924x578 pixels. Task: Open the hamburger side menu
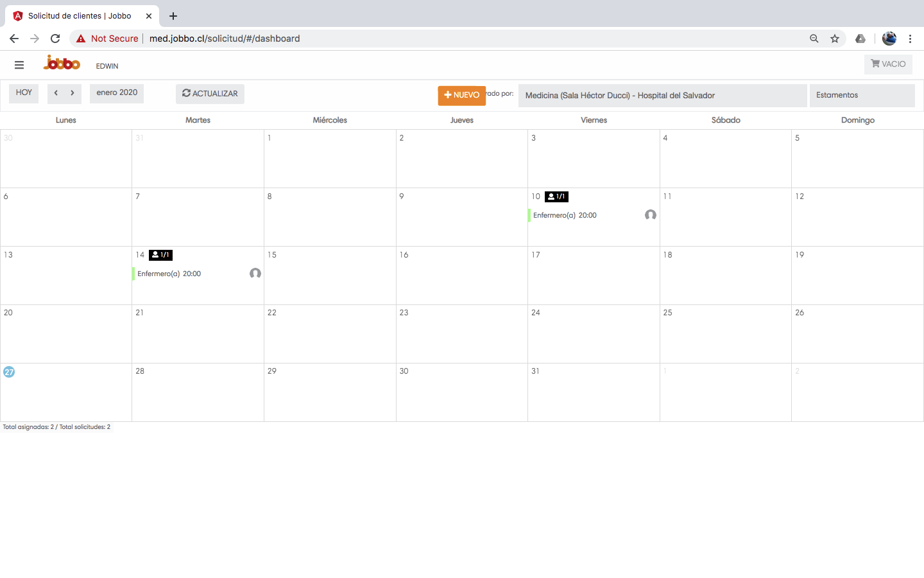pyautogui.click(x=19, y=65)
